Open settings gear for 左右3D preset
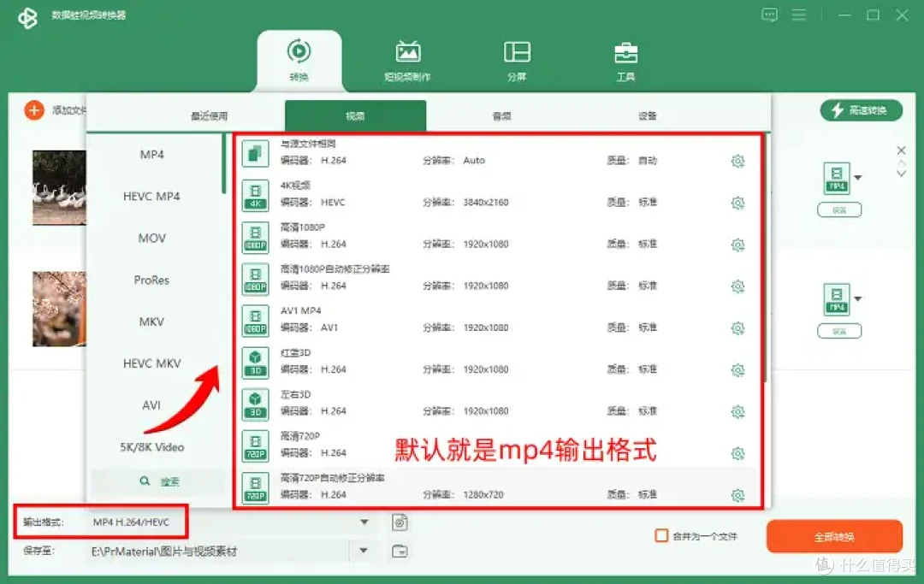 click(x=737, y=411)
